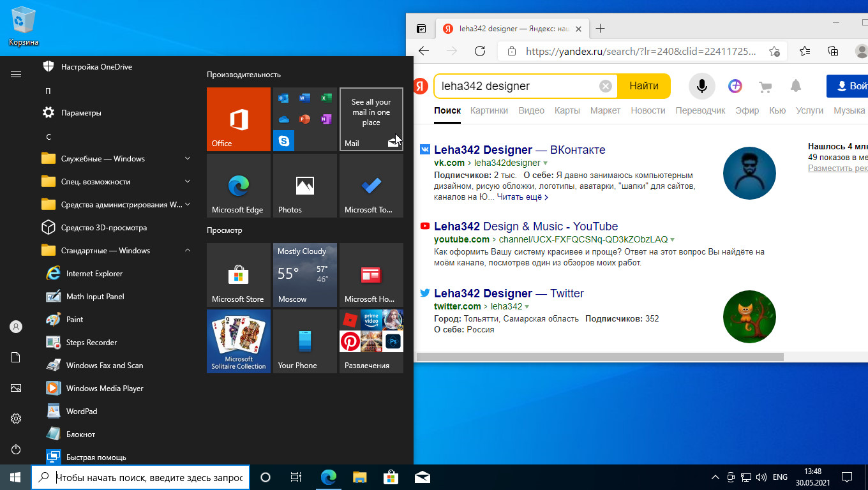Expand Средства администрирования Windows folder
868x490 pixels.
tap(117, 205)
